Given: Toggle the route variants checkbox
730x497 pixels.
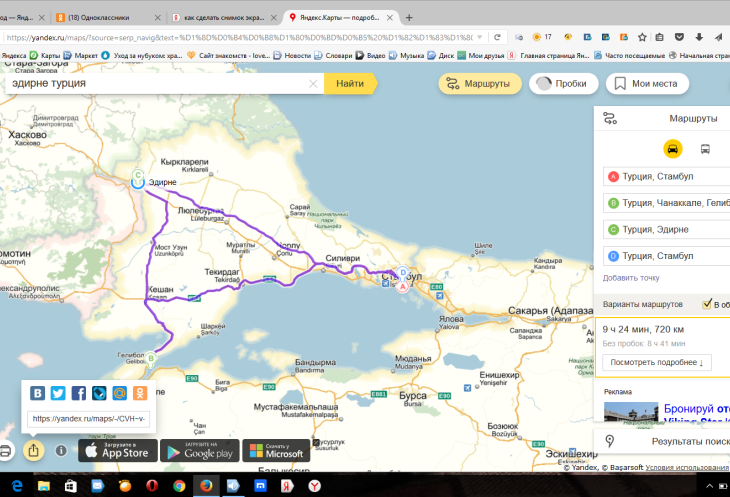Looking at the screenshot, I should click(x=708, y=304).
